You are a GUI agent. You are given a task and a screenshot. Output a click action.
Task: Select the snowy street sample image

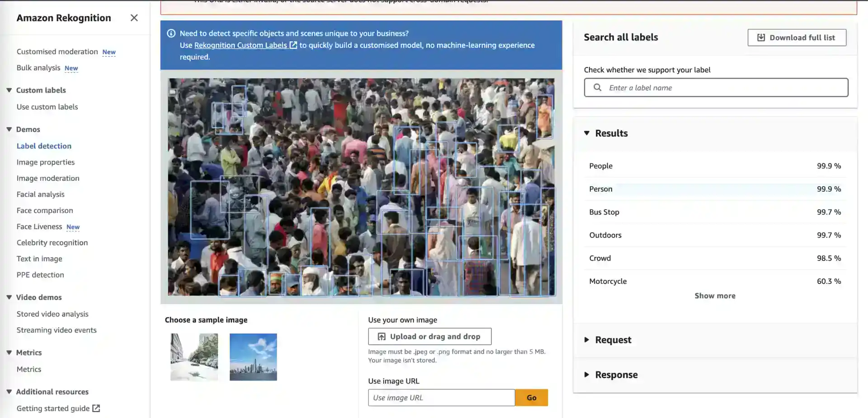pyautogui.click(x=194, y=357)
